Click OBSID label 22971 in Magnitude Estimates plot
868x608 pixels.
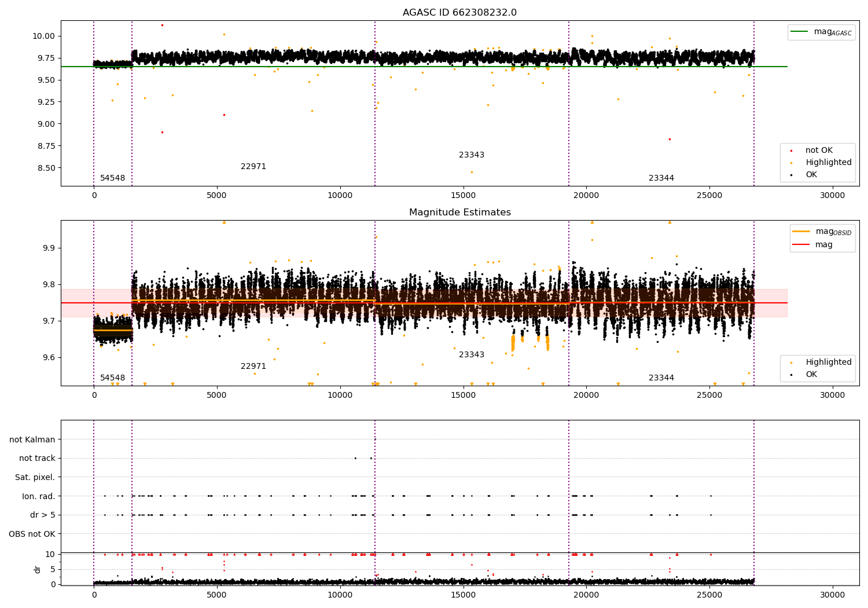click(x=253, y=367)
